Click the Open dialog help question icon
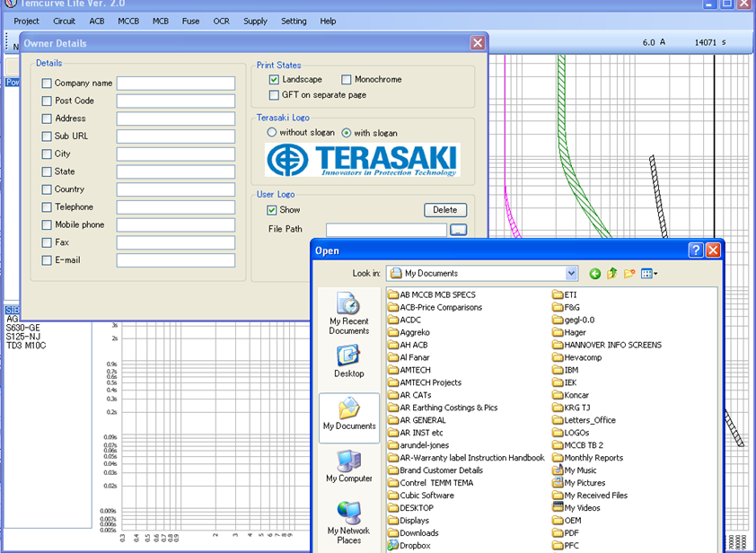Screen dimensions: 756x553 pos(695,250)
